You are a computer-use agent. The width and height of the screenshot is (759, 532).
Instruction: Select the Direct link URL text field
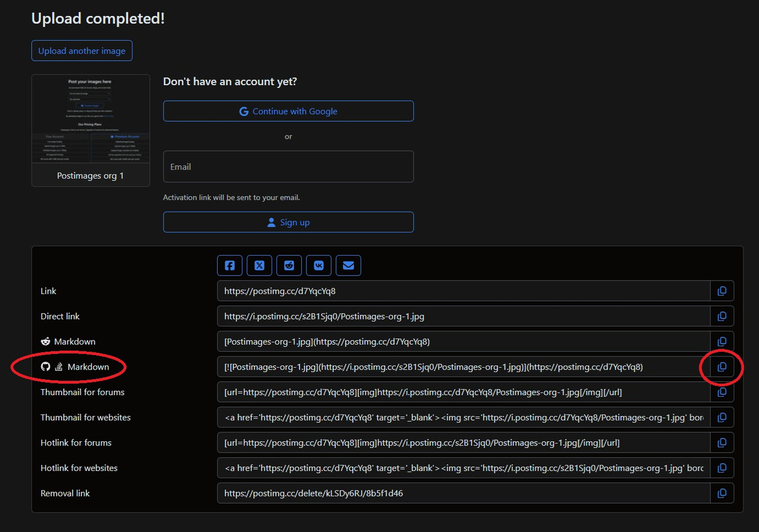point(464,316)
